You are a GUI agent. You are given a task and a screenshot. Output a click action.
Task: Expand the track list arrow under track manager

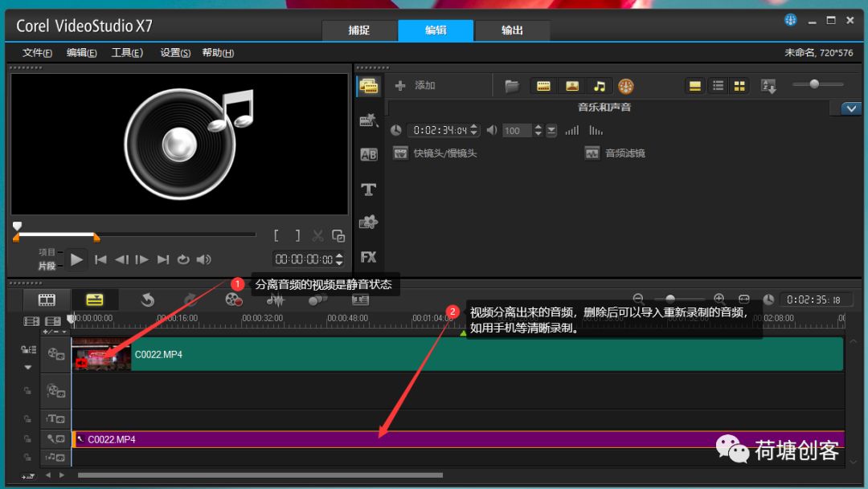click(28, 367)
